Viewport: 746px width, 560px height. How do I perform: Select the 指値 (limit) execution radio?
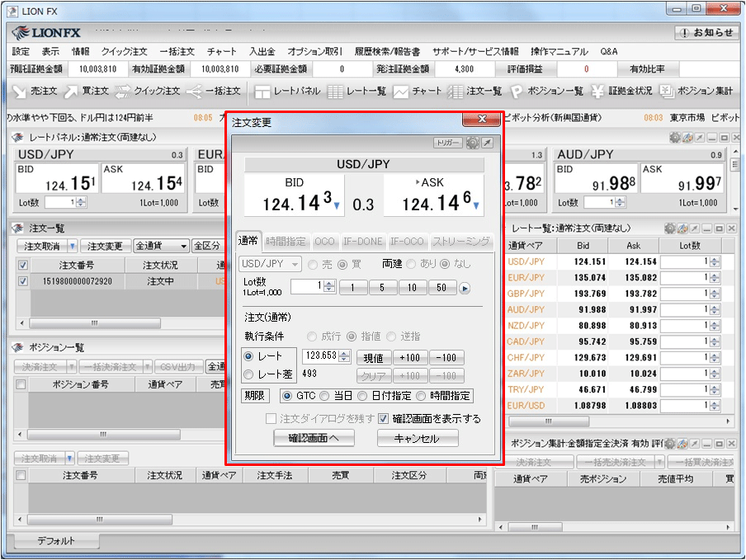pyautogui.click(x=352, y=336)
